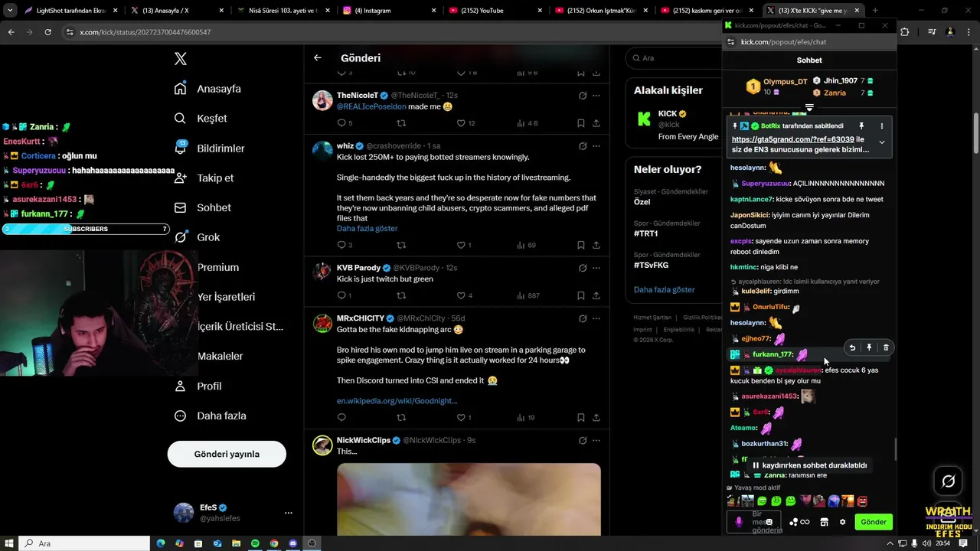Open more options on NickWickClips post
Image resolution: width=980 pixels, height=551 pixels.
[x=596, y=440]
